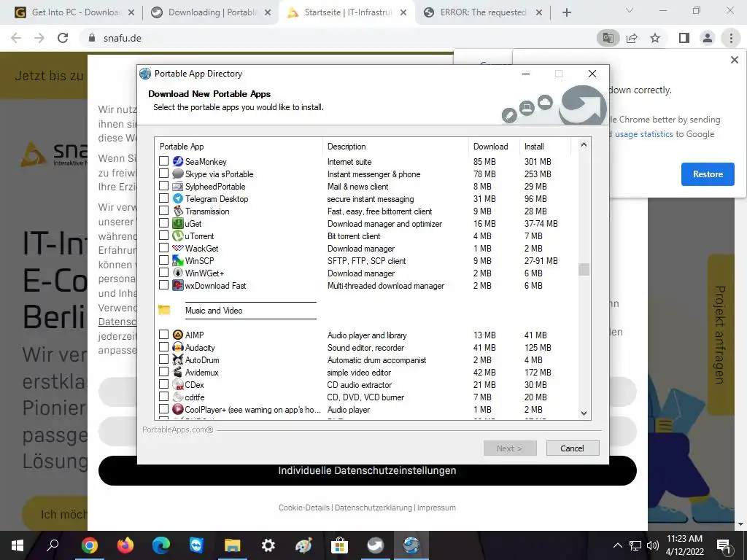
Task: Click the Audacity headphones icon
Action: click(178, 347)
